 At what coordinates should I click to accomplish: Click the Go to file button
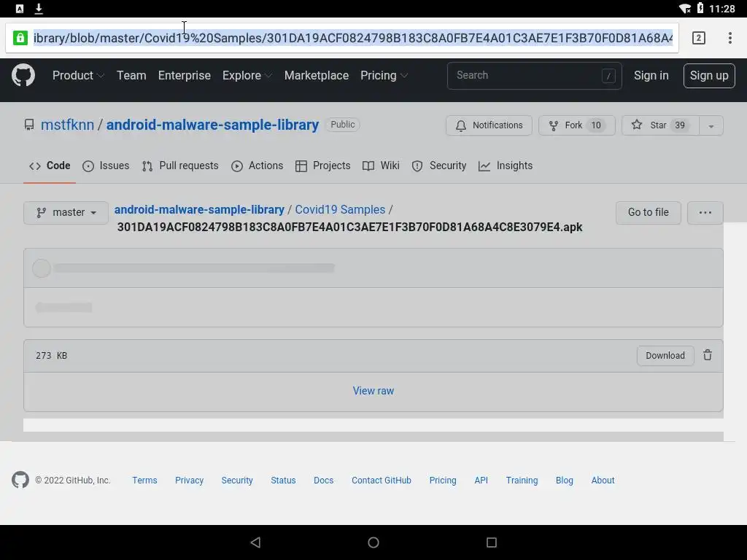[648, 212]
